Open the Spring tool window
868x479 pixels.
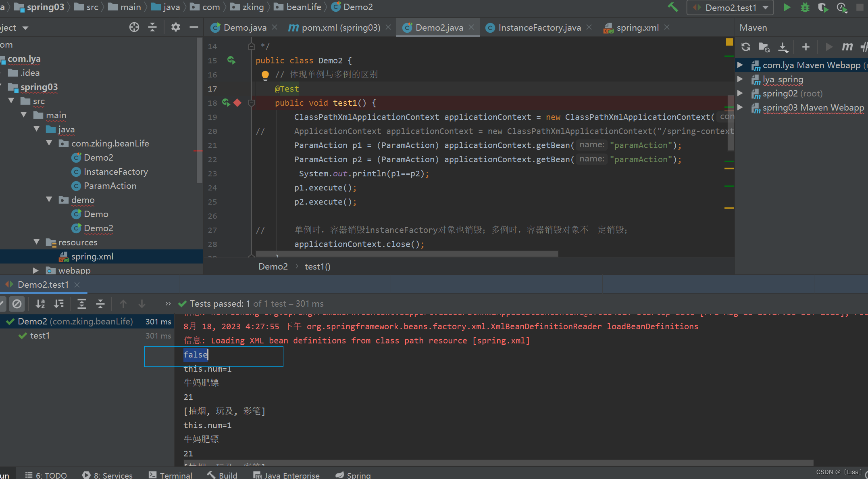tap(353, 475)
